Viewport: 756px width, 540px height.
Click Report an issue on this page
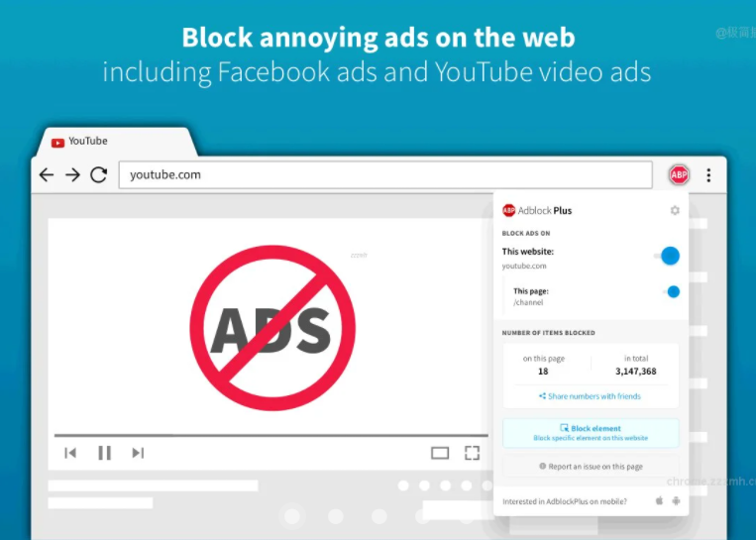(x=591, y=467)
